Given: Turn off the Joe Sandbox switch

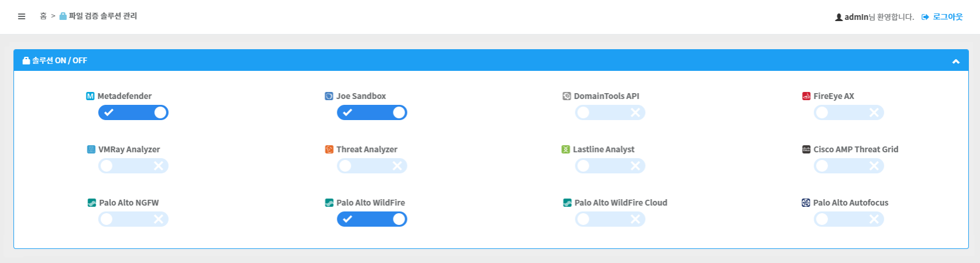Looking at the screenshot, I should (372, 112).
